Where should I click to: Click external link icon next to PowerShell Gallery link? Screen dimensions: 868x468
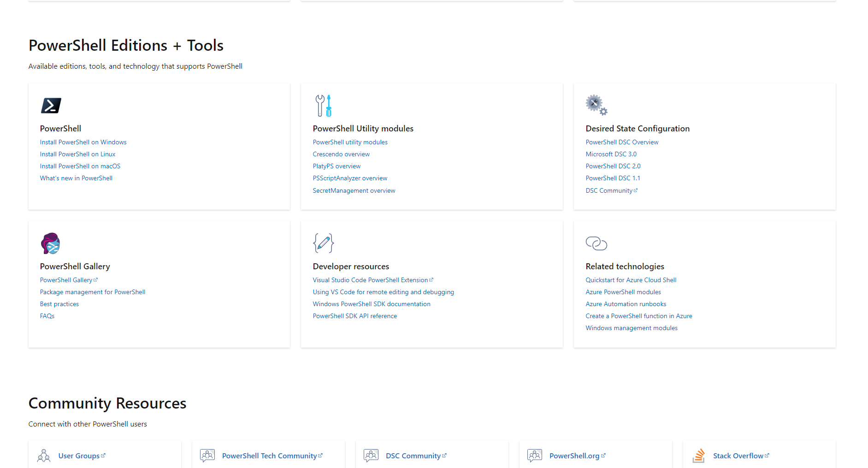click(x=95, y=280)
